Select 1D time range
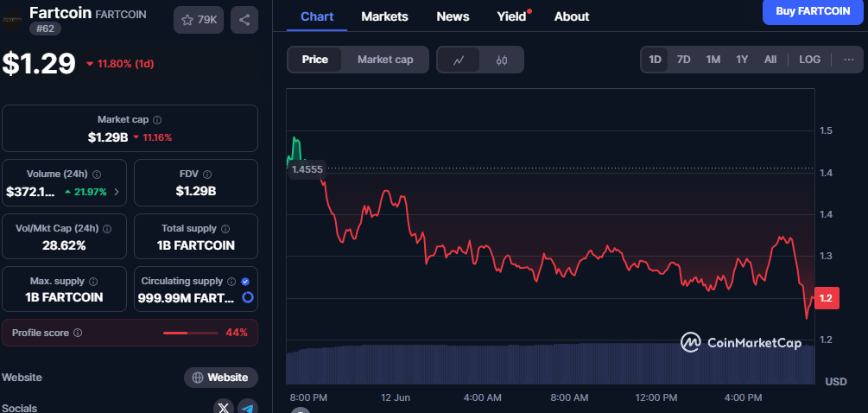The width and height of the screenshot is (868, 413). 655,60
